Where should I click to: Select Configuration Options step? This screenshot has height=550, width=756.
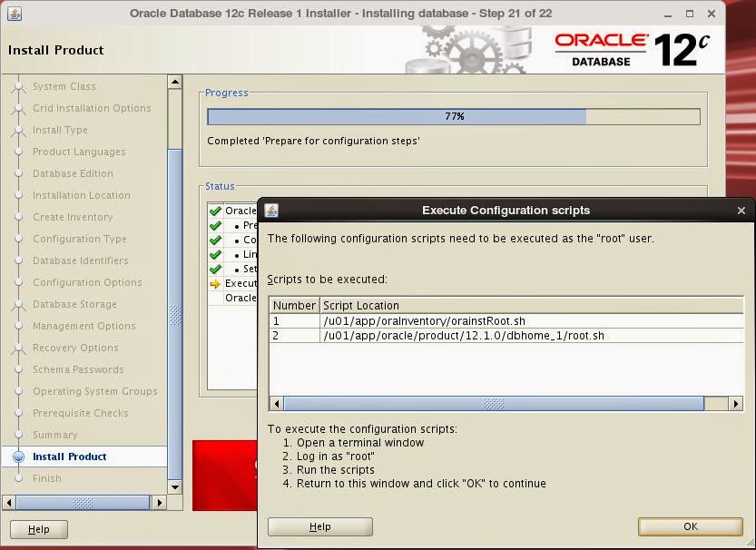coord(87,282)
